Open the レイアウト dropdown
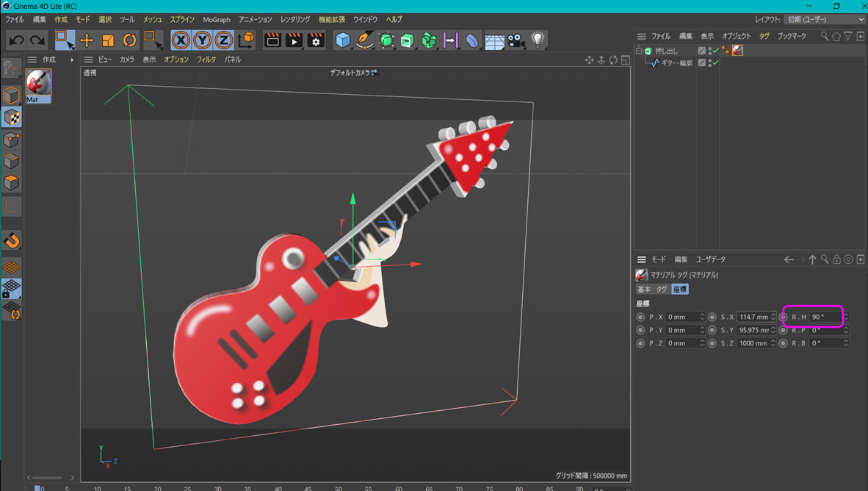Viewport: 868px width, 491px height. point(825,20)
